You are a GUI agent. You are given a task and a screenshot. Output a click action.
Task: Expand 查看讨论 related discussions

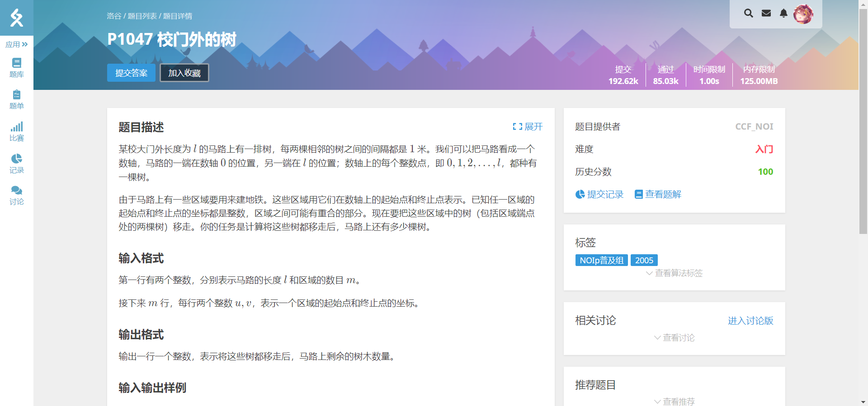(x=674, y=338)
